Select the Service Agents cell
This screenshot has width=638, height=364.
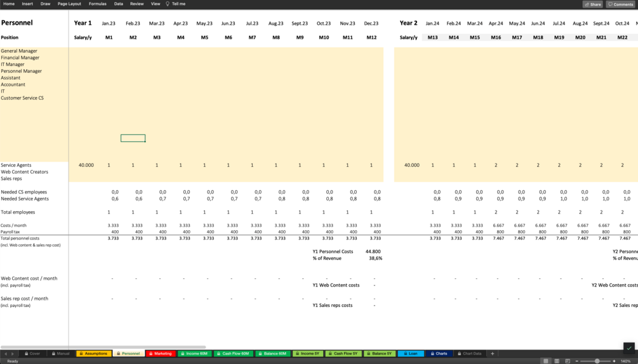tap(16, 165)
